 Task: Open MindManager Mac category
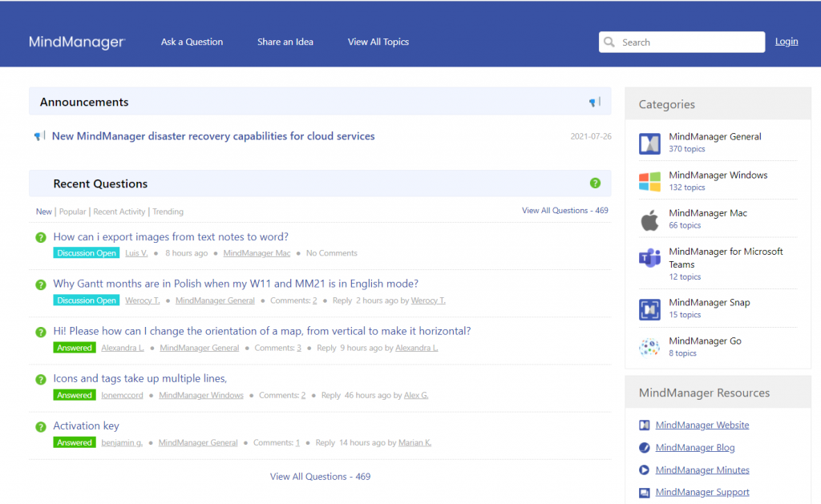click(707, 213)
